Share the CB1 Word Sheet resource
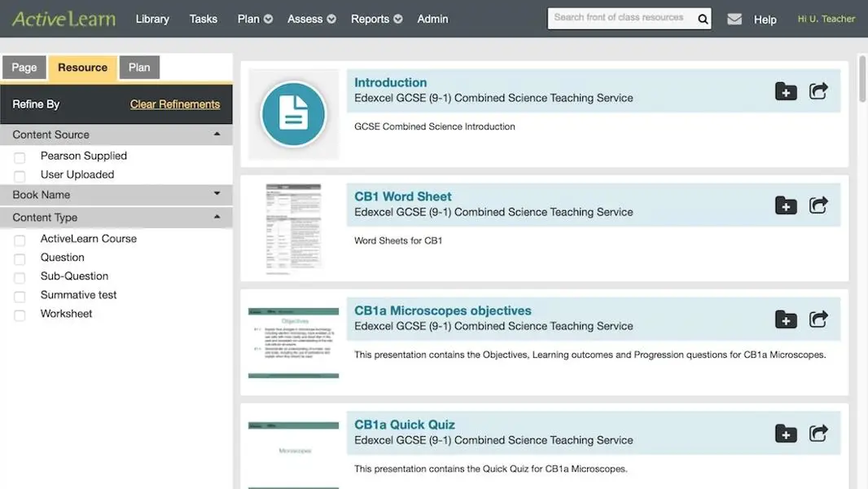The image size is (868, 489). [818, 205]
